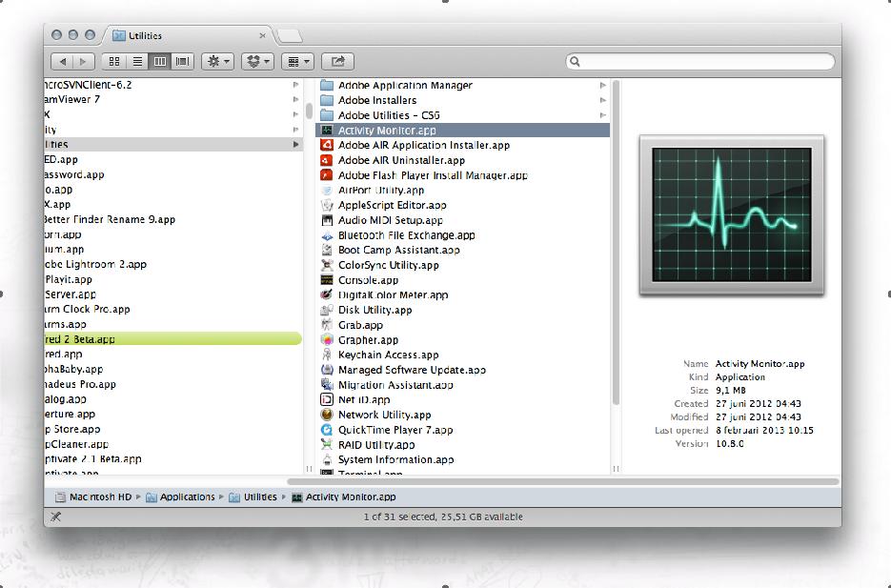Screen dimensions: 891x588
Task: Click the Disk Utility.app icon
Action: click(x=327, y=310)
